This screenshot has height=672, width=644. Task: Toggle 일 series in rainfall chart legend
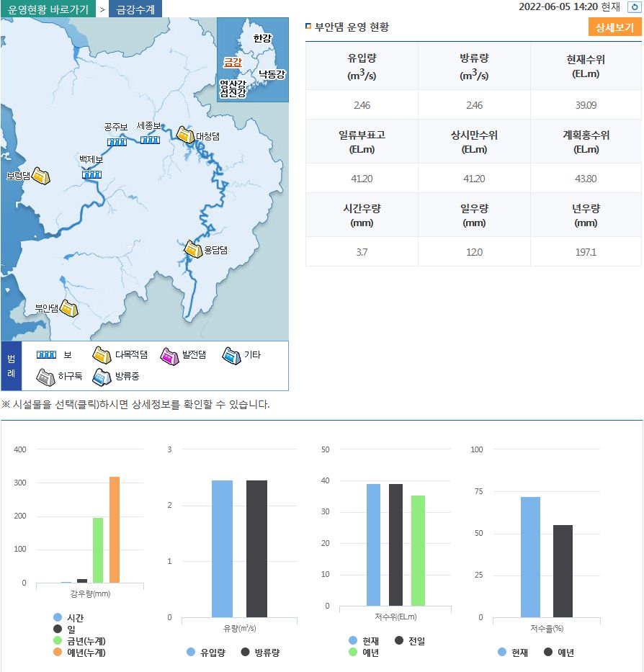64,629
